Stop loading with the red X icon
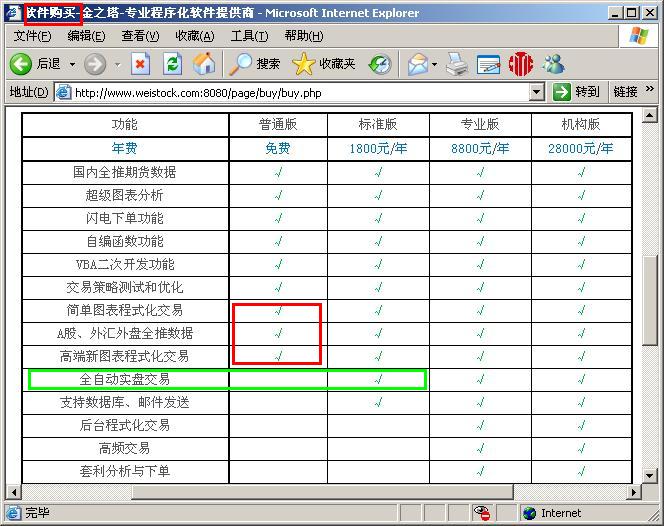 coord(140,64)
